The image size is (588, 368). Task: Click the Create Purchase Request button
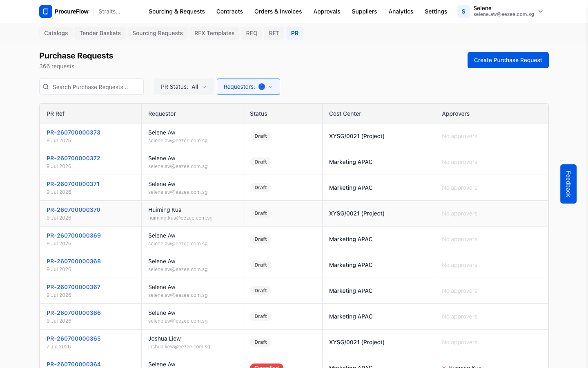508,60
